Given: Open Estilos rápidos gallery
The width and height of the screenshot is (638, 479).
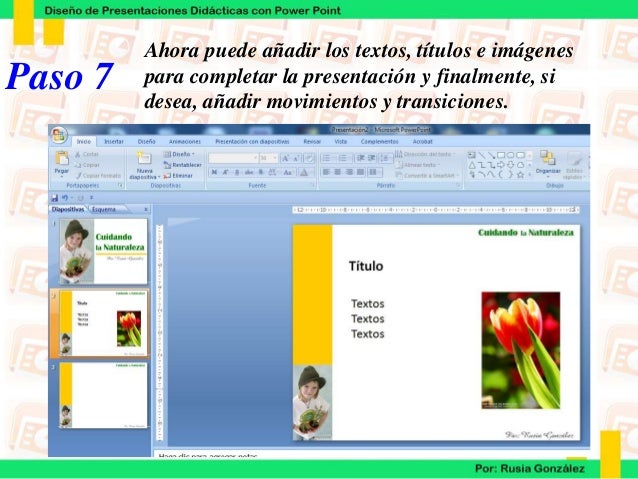Looking at the screenshot, I should (x=574, y=165).
